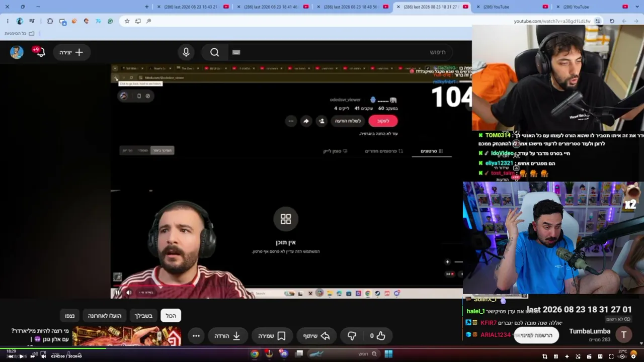Bookmark this page with the star icon
Image resolution: width=644 pixels, height=362 pixels.
127,21
